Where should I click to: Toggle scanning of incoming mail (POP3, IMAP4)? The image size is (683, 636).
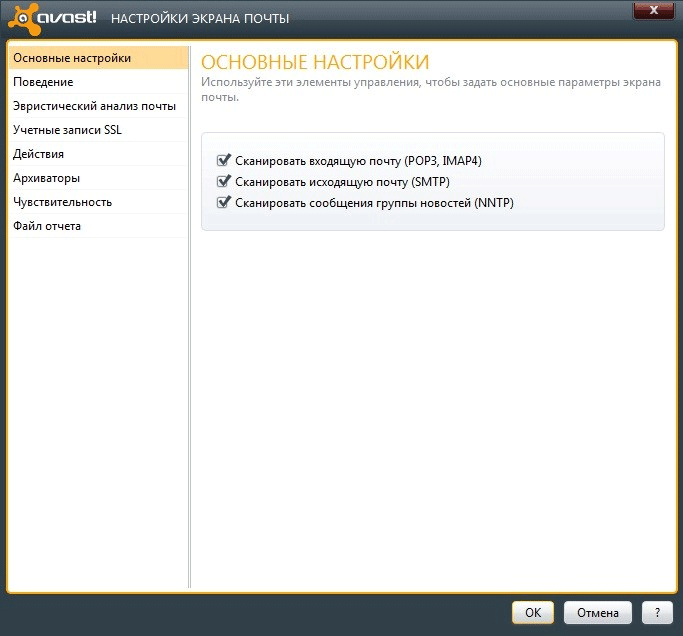point(224,160)
